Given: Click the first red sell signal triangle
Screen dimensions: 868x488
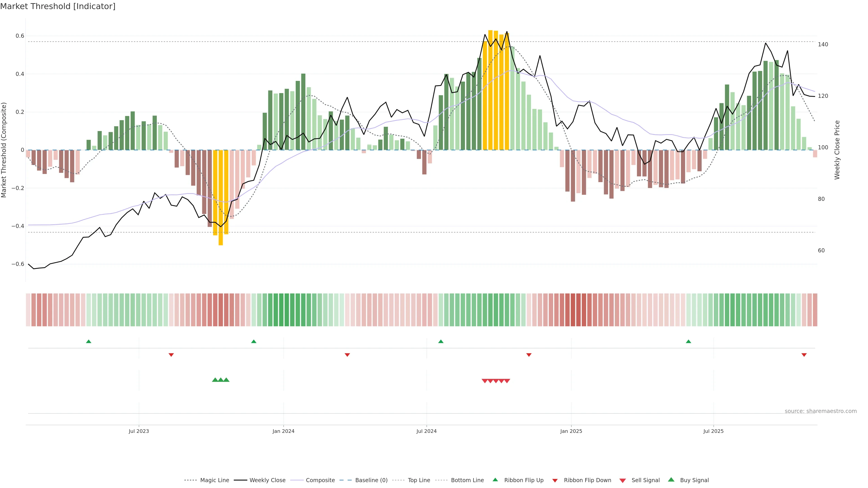Looking at the screenshot, I should tap(485, 381).
